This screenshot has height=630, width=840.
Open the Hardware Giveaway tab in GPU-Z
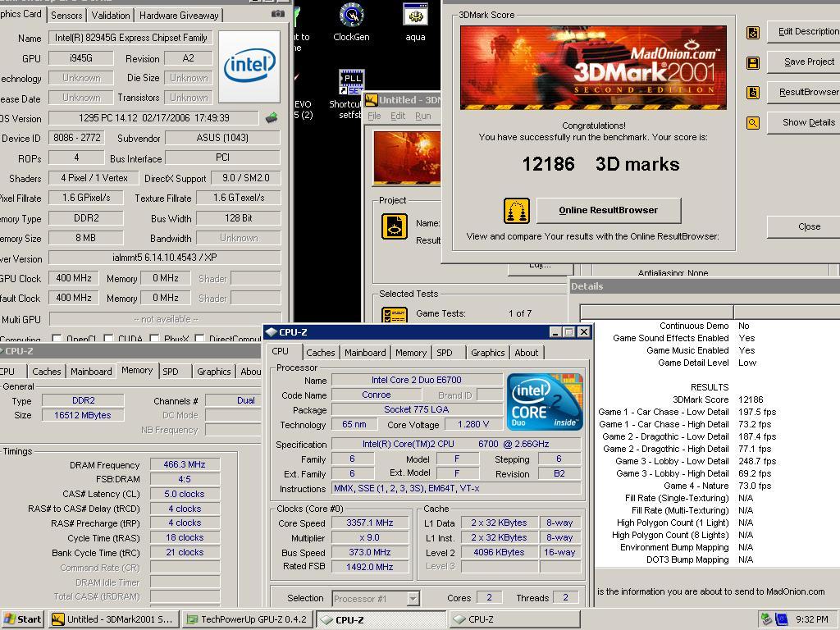(x=179, y=15)
